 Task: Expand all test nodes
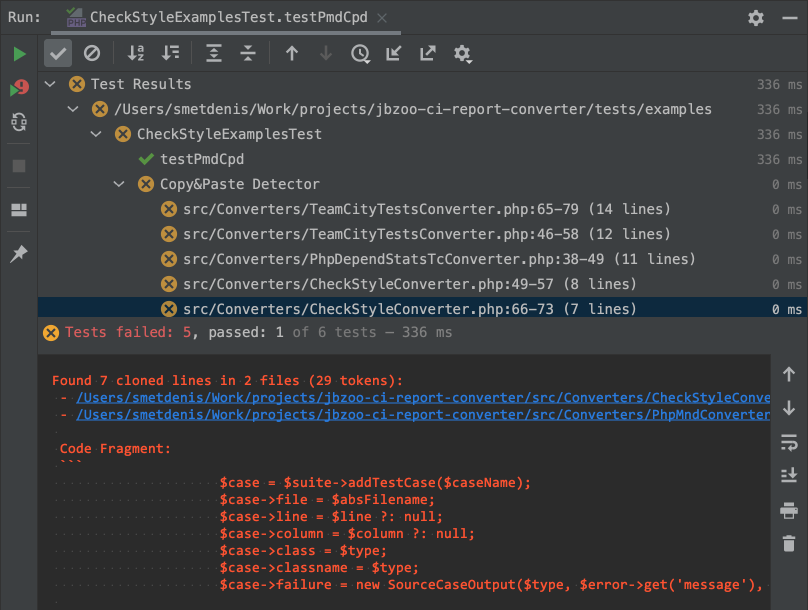214,53
